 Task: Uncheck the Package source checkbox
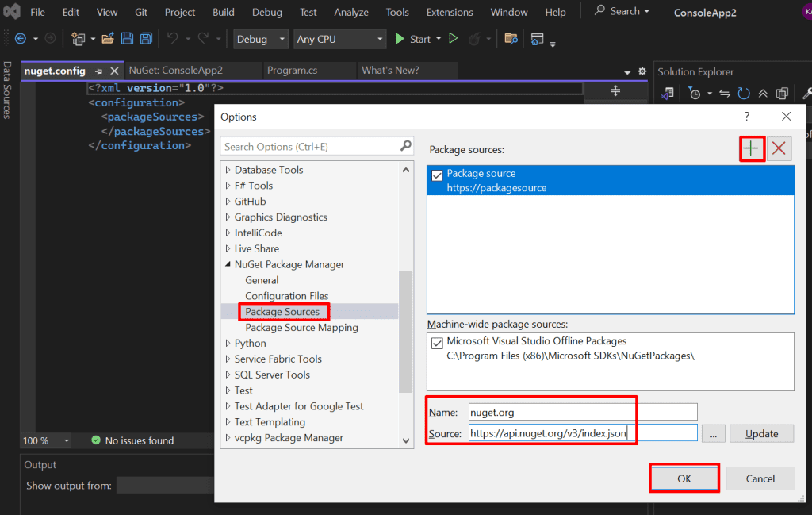click(x=437, y=176)
